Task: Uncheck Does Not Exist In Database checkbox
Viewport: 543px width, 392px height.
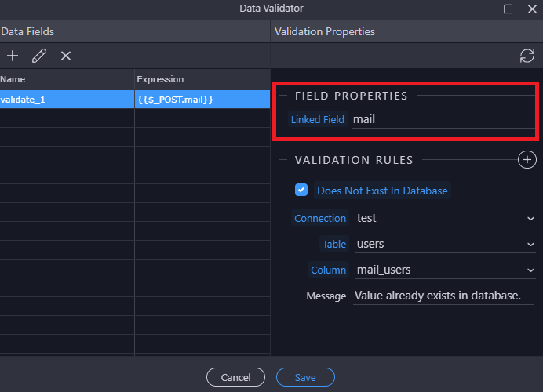Action: [x=301, y=191]
